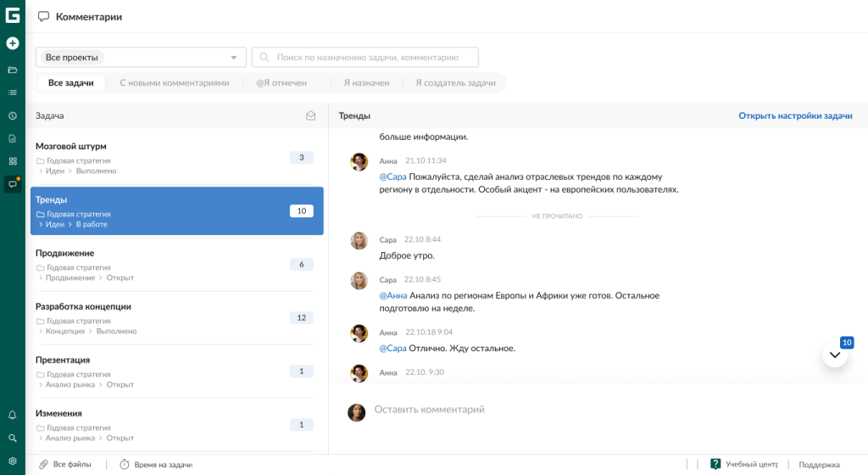Image resolution: width=868 pixels, height=475 pixels.
Task: Switch to 'С новыми комментариями' tab
Action: pyautogui.click(x=175, y=83)
